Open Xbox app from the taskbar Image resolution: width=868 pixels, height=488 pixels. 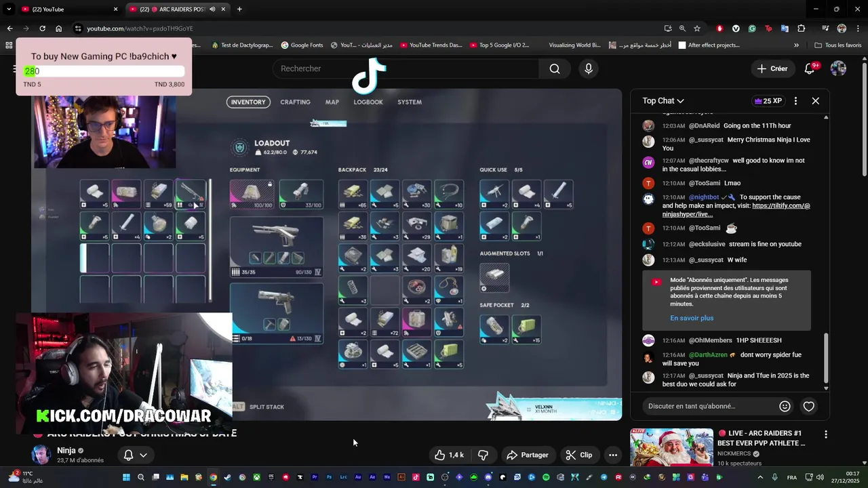[256, 477]
